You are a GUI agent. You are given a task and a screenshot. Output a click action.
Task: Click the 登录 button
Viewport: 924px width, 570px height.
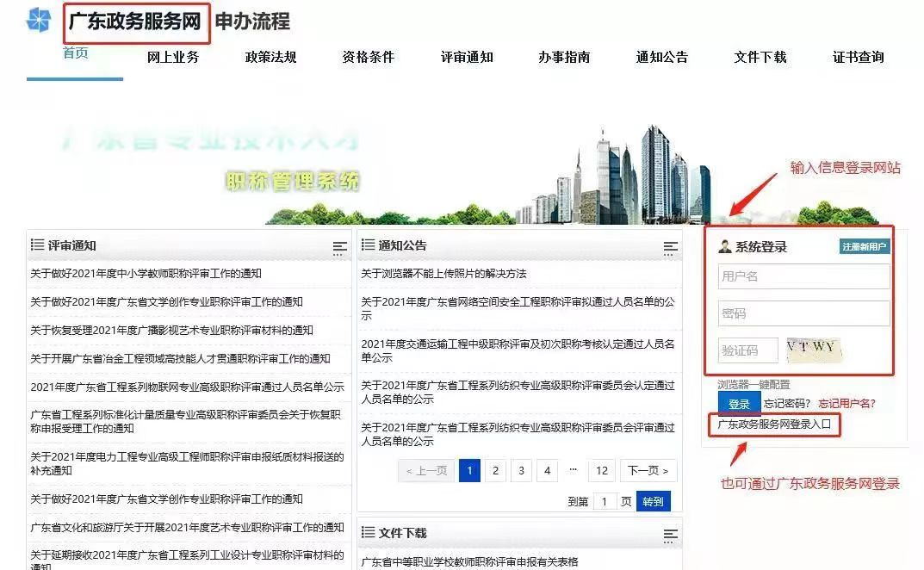[x=739, y=404]
